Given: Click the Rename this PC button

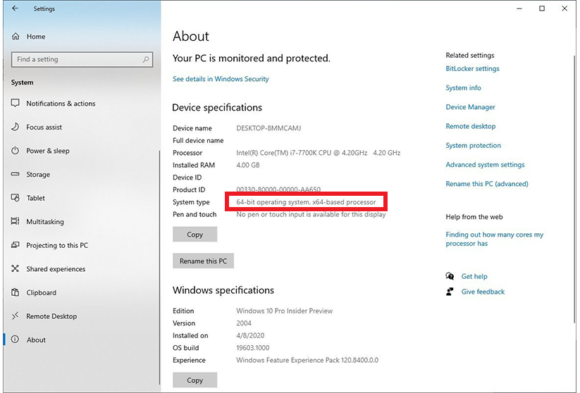Looking at the screenshot, I should pyautogui.click(x=203, y=261).
